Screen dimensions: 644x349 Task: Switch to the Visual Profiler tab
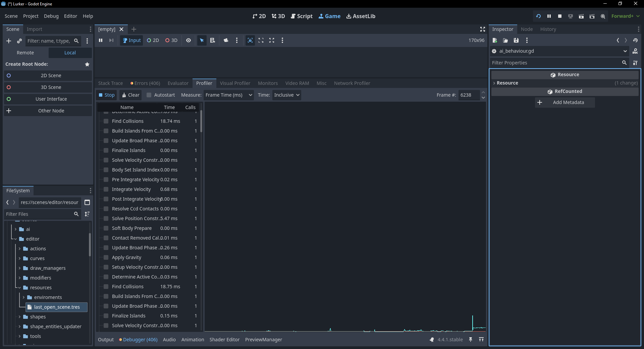(235, 83)
